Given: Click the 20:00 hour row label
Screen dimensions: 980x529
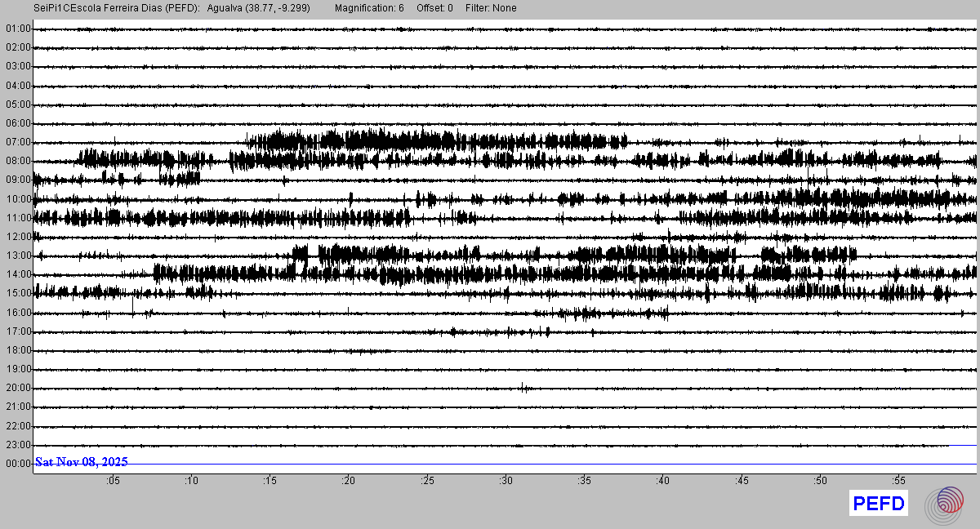Looking at the screenshot, I should coord(17,388).
